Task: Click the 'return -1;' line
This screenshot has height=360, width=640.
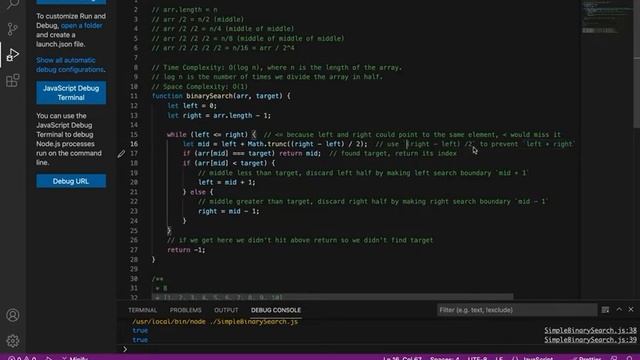Action: [186, 250]
